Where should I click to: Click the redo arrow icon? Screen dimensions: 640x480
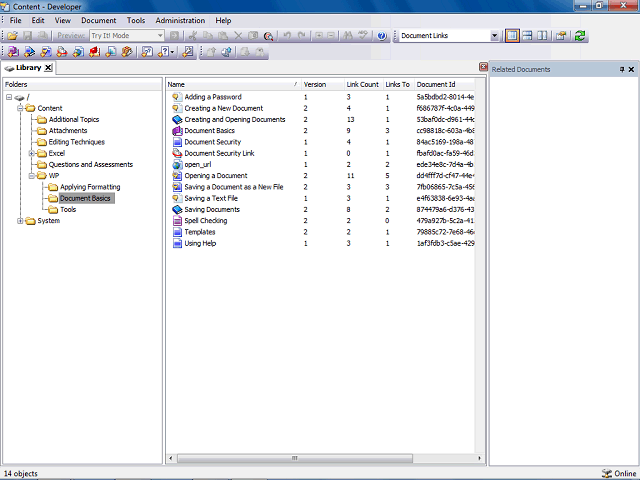[x=302, y=36]
